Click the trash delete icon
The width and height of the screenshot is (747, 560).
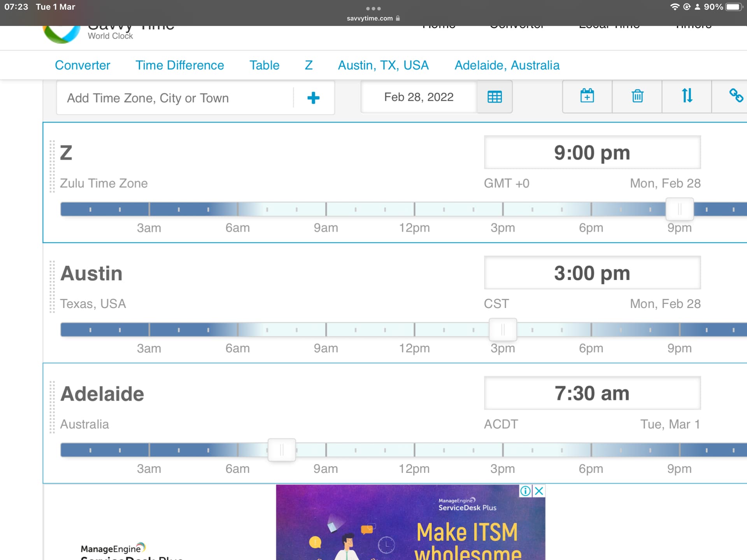pyautogui.click(x=637, y=96)
